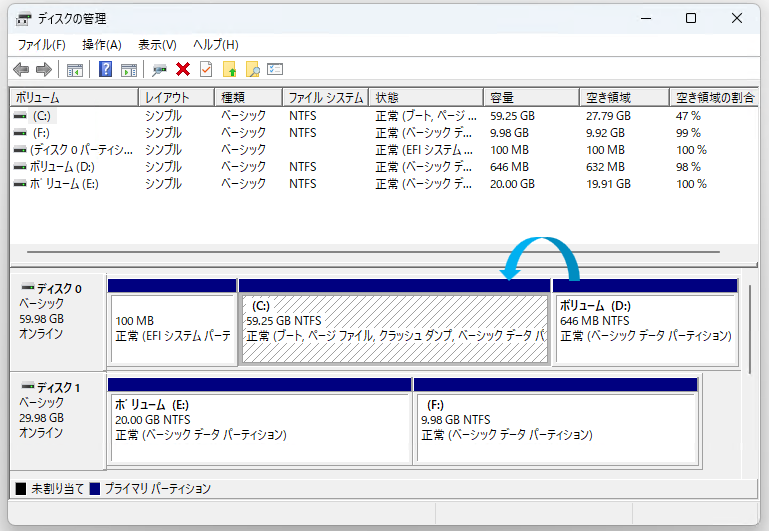769x531 pixels.
Task: Select the ディスク 0 disk label panel
Action: (58, 322)
